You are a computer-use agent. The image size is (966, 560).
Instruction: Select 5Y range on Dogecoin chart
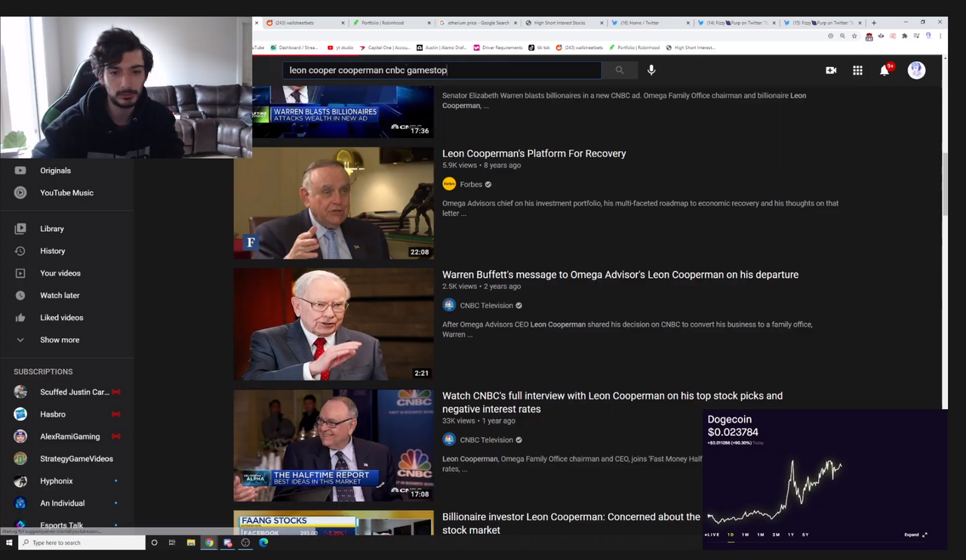click(x=805, y=534)
